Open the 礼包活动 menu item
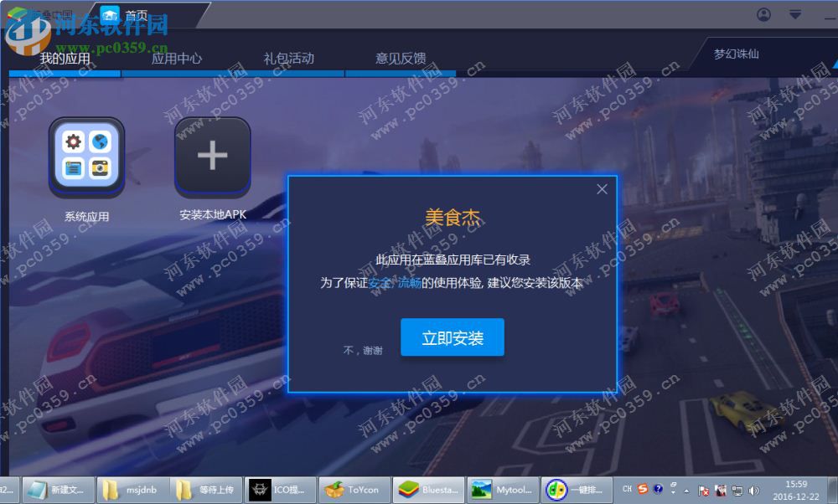 [288, 59]
